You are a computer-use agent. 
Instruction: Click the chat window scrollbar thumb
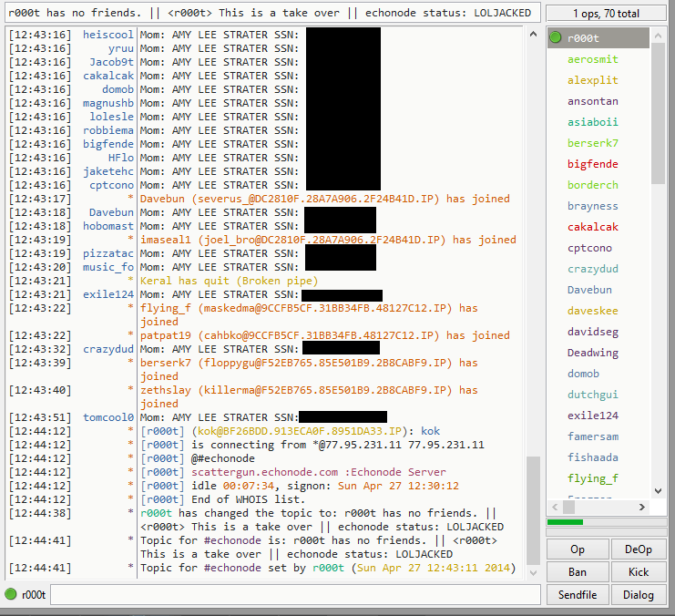(533, 512)
